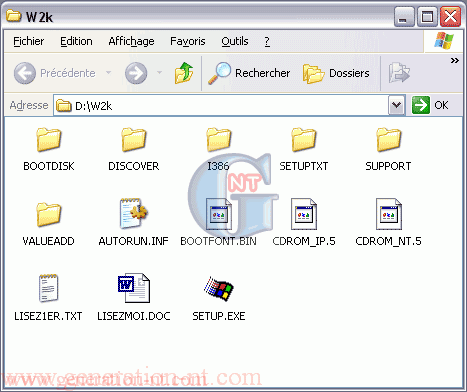Click the OK label beside address bar

441,105
